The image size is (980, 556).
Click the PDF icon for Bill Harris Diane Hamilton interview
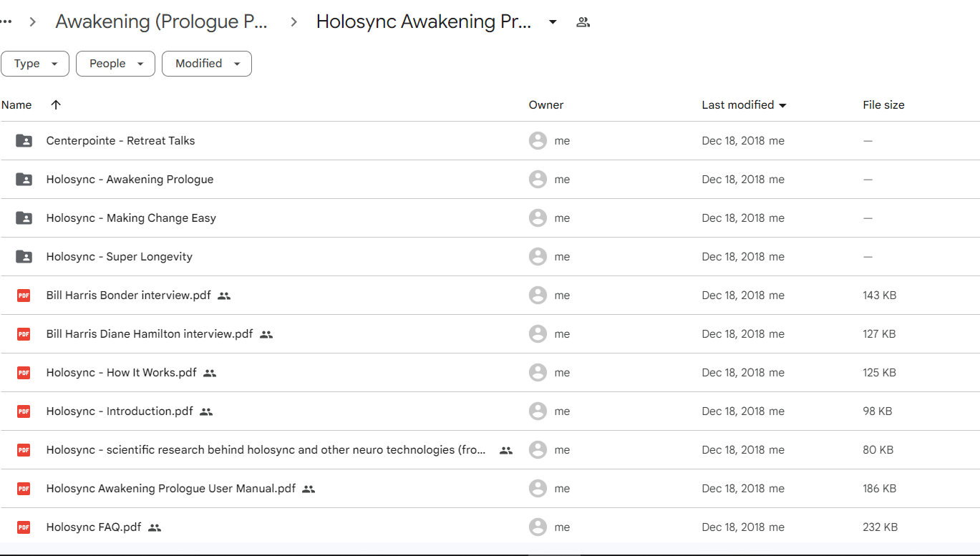[24, 334]
